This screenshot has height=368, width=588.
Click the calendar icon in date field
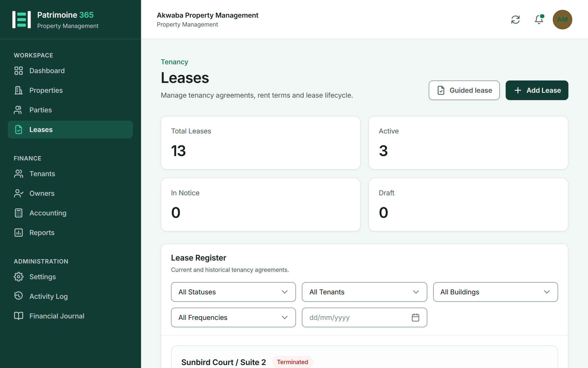(416, 317)
